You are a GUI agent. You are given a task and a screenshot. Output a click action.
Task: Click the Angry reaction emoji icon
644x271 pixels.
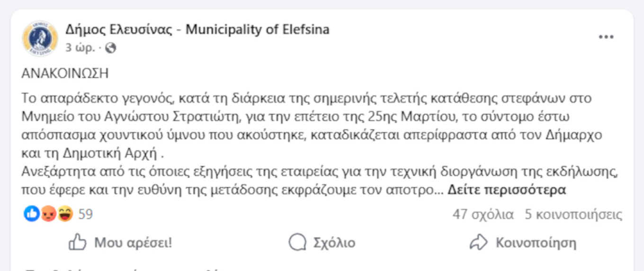(48, 215)
